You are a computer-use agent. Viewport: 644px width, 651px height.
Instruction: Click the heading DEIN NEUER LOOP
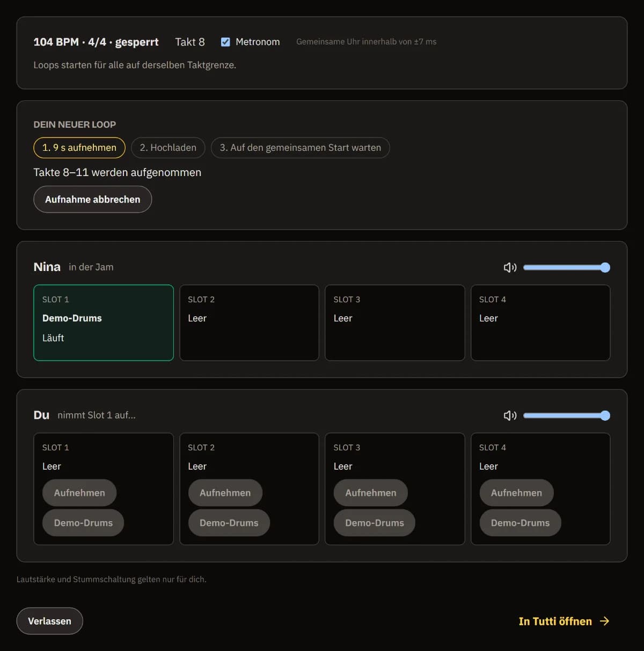pyautogui.click(x=75, y=125)
